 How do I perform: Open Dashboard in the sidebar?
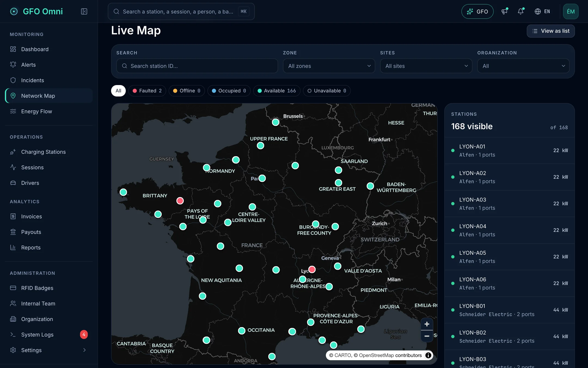coord(49,49)
